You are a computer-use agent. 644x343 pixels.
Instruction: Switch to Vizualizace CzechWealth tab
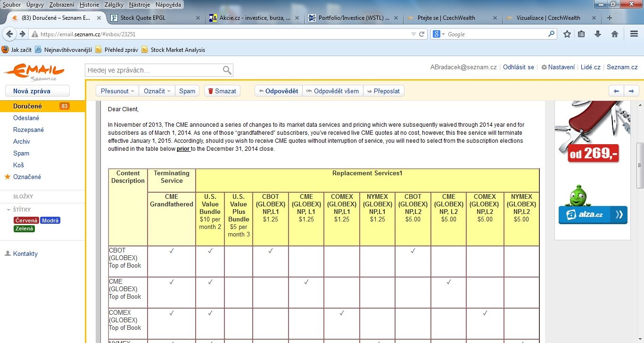[551, 18]
